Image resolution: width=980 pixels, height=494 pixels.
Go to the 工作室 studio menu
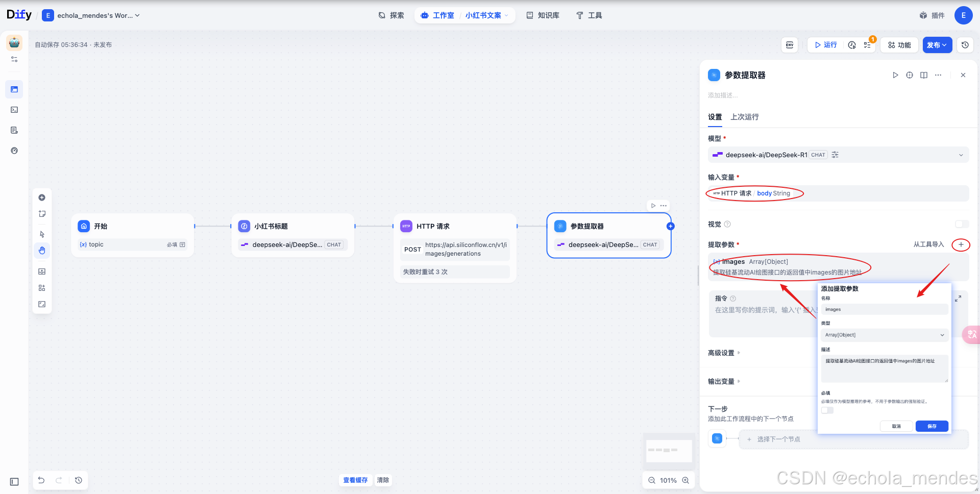(x=437, y=15)
